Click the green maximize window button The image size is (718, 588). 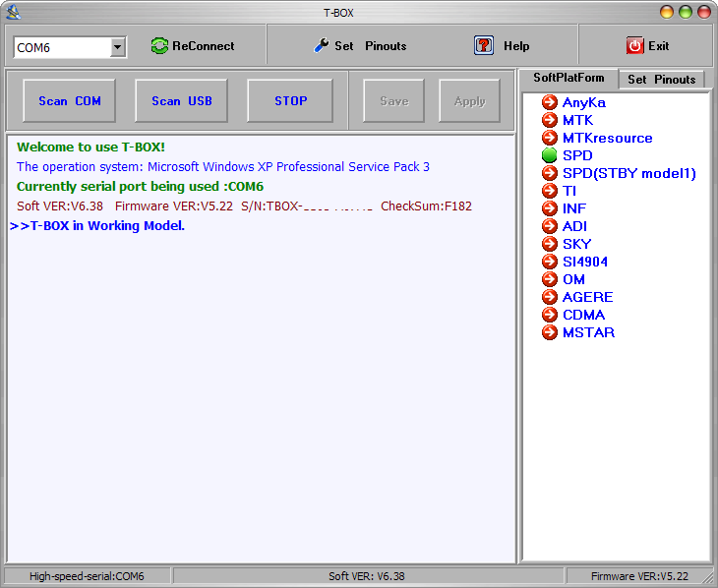685,12
